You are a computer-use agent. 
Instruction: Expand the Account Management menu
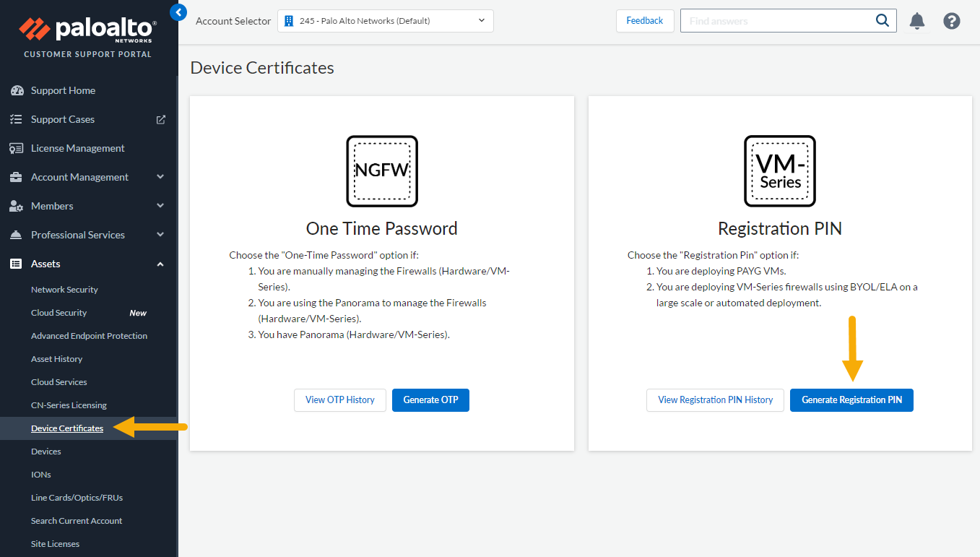(x=160, y=177)
